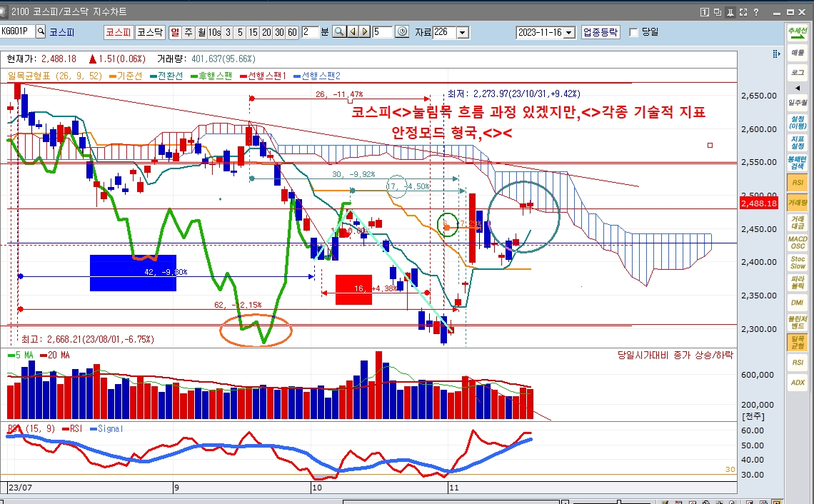
Task: Select the 15 minute interval button
Action: pyautogui.click(x=253, y=32)
